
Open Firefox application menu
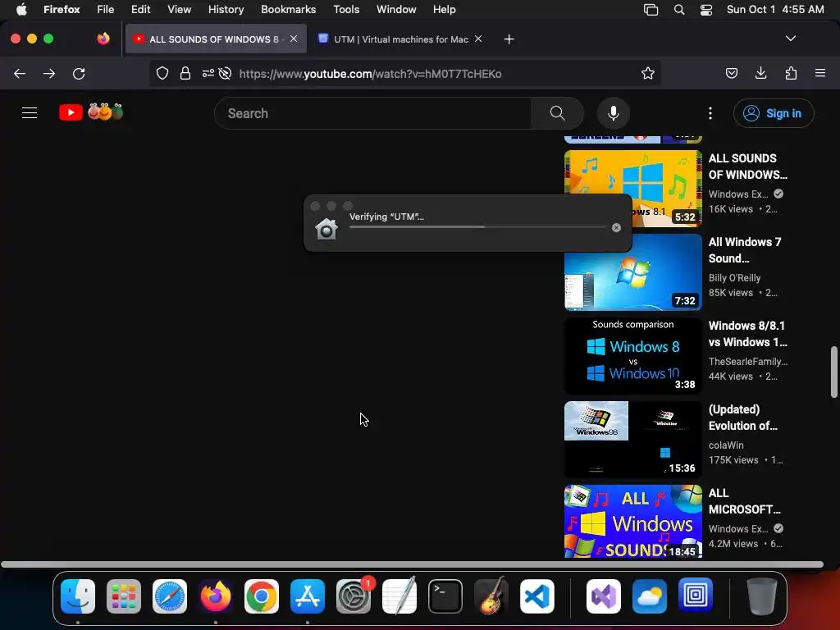tap(820, 73)
